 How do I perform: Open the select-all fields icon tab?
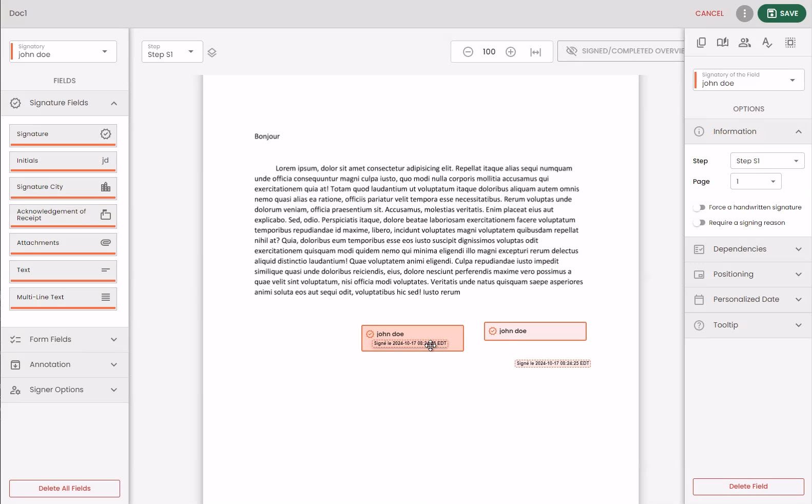pos(790,43)
